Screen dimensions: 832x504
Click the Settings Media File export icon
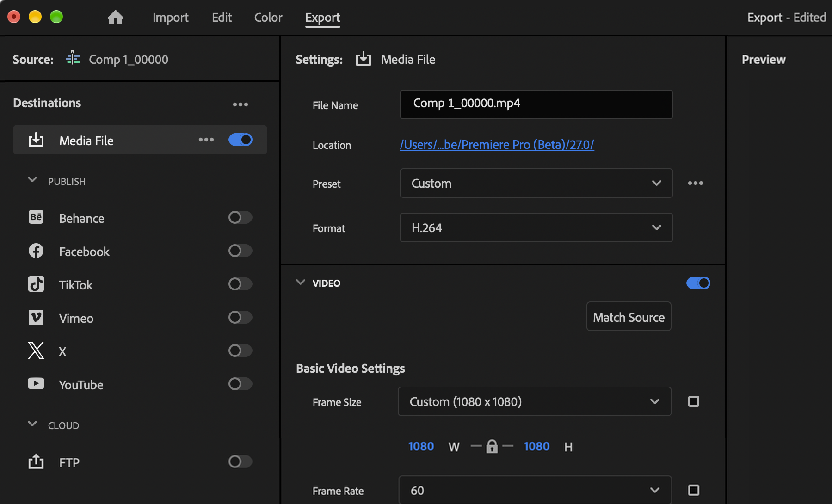pos(364,59)
